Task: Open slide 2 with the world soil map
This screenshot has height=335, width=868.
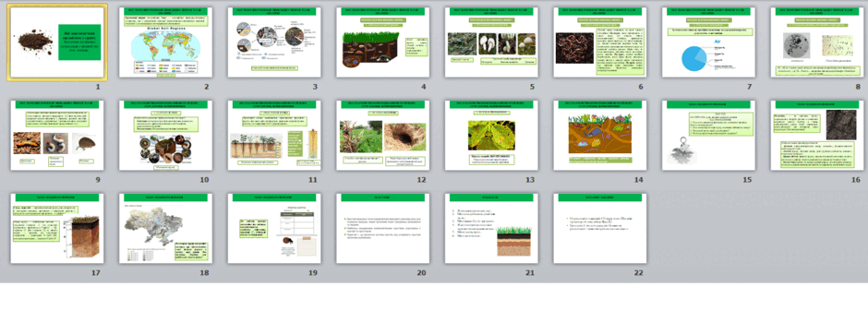Action: tap(165, 42)
